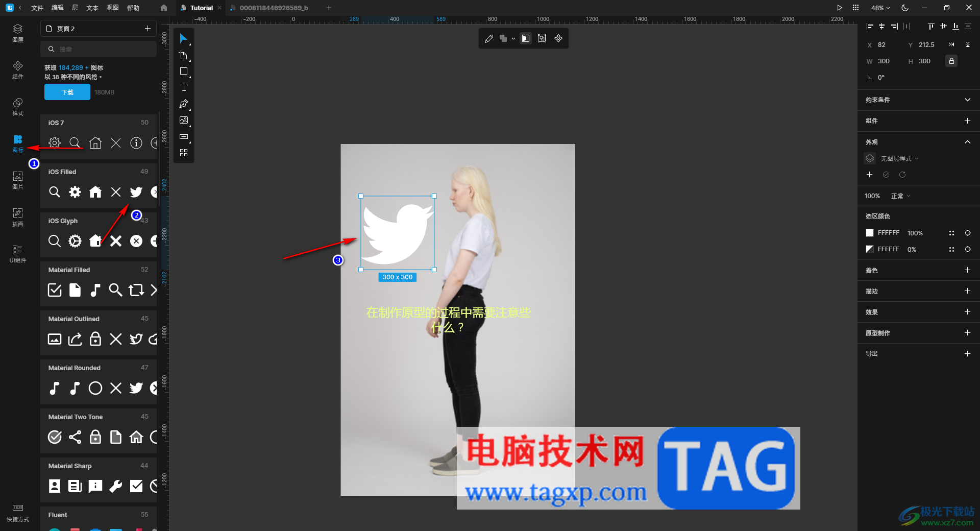Open the 文件 (File) menu

(37, 8)
